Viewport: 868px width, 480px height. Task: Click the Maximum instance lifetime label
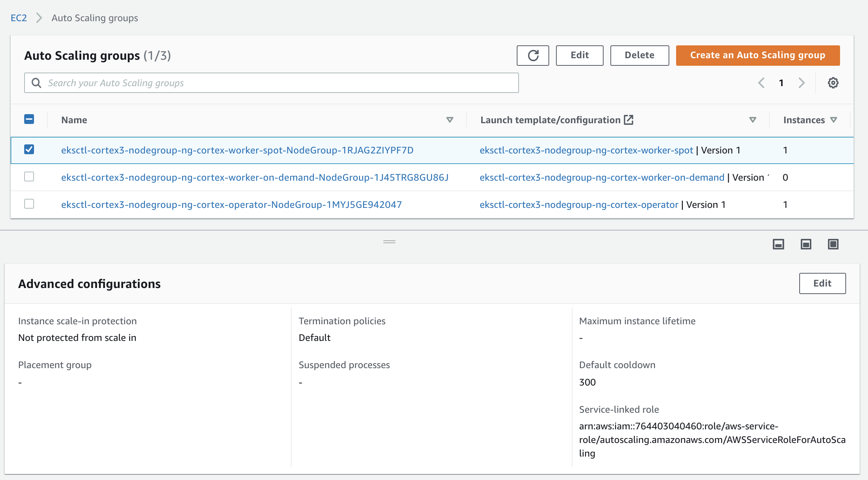637,321
